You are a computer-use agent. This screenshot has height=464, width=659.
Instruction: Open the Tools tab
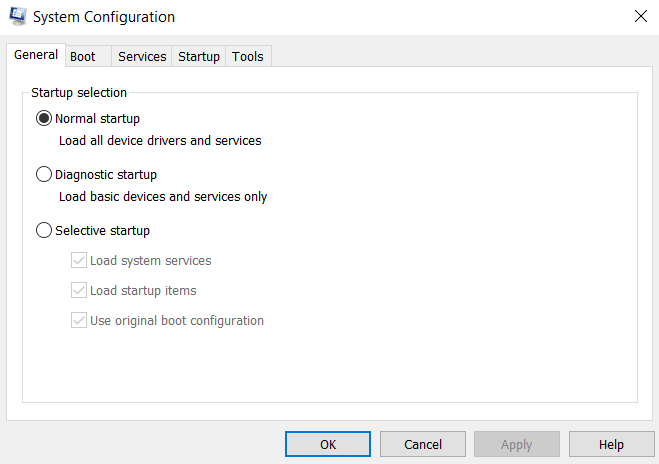point(248,57)
